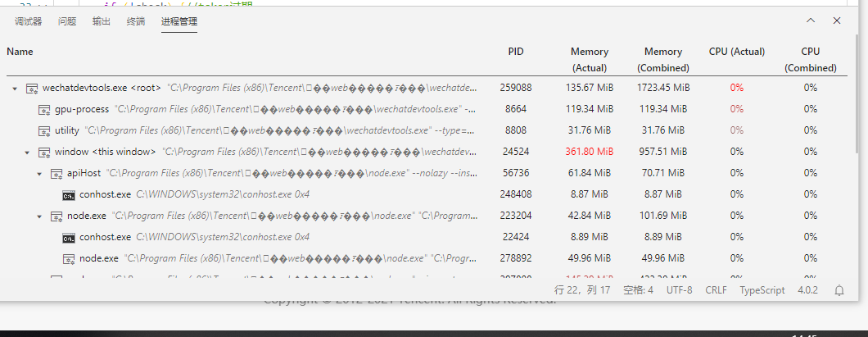This screenshot has height=337, width=868.
Task: Collapse the window <this window> row
Action: [27, 152]
